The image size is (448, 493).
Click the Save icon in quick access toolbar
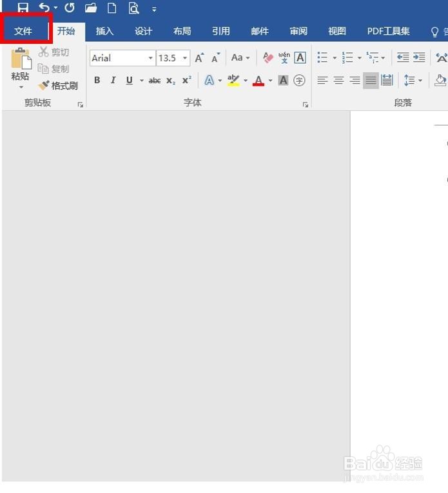pos(23,7)
